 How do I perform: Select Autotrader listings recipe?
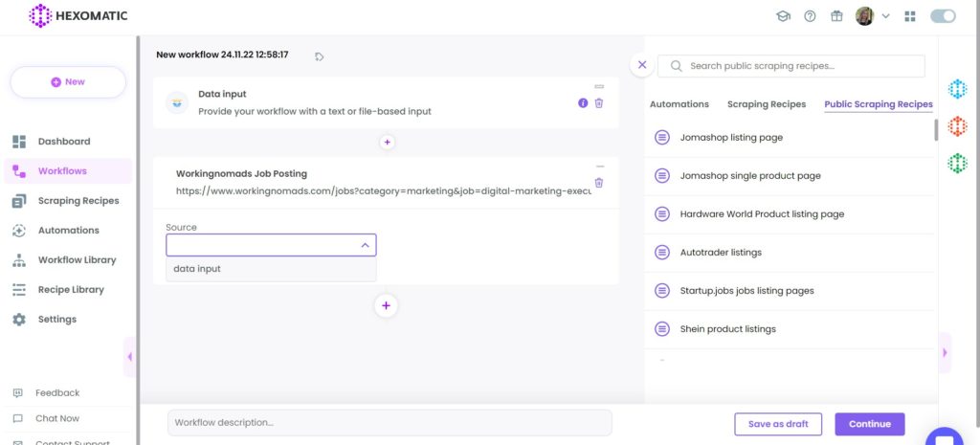789,253
